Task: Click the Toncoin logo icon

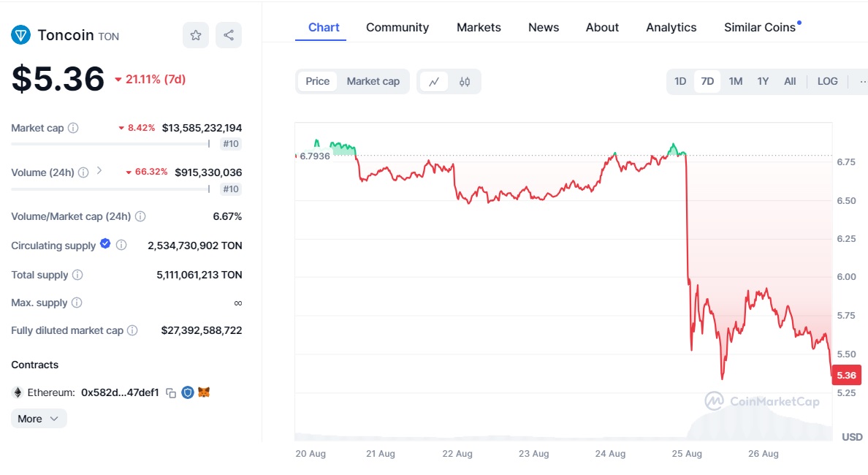Action: (x=20, y=35)
